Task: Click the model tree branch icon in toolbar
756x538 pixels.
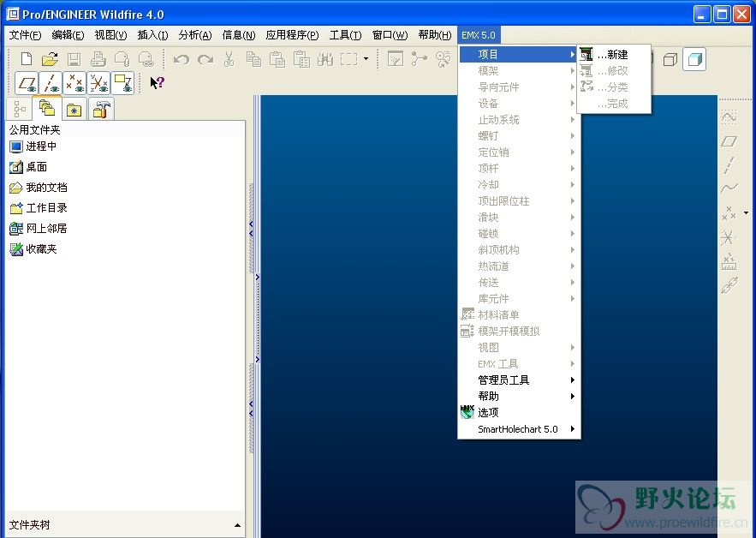Action: (x=419, y=59)
